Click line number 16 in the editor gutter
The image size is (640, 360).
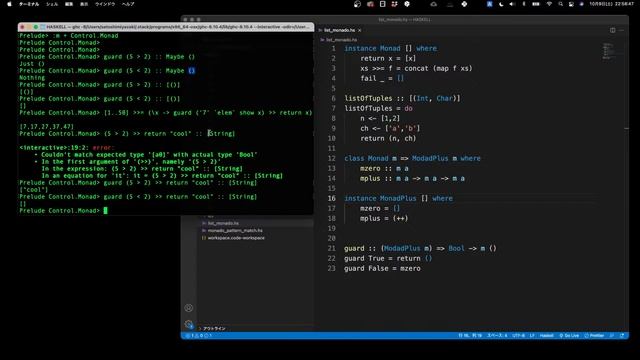click(331, 198)
